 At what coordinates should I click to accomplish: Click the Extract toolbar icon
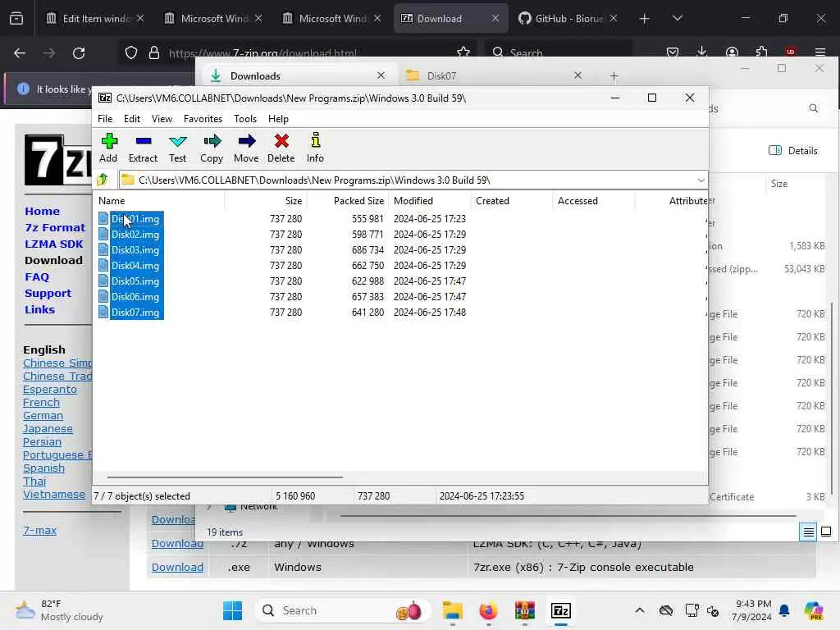tap(143, 148)
